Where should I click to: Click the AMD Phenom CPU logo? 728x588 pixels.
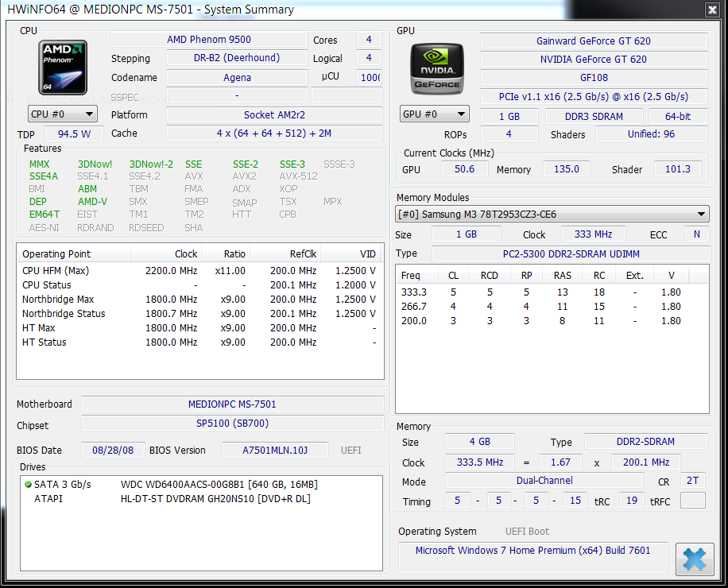click(63, 68)
